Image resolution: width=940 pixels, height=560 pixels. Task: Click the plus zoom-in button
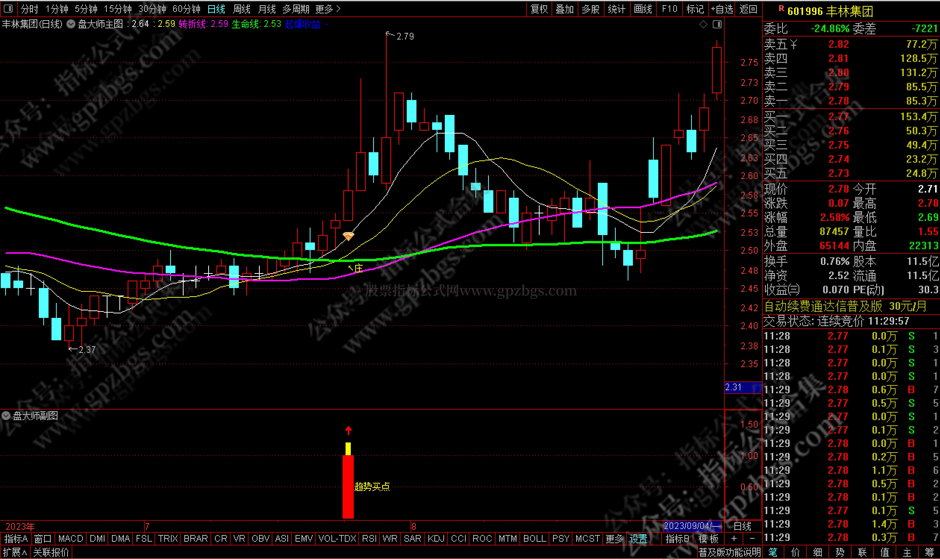pos(734,538)
